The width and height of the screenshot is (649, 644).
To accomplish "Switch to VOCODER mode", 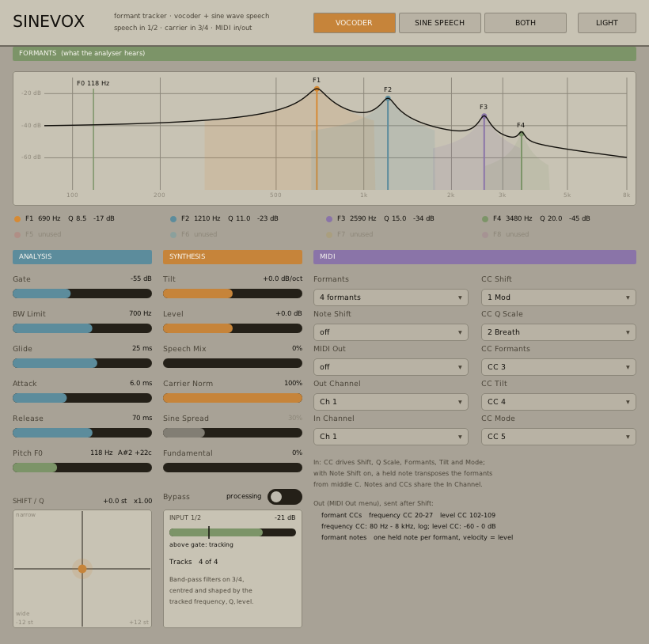I will (x=355, y=23).
